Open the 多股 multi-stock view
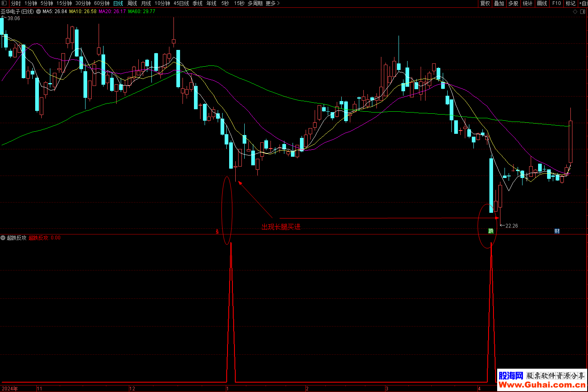 (x=514, y=3)
